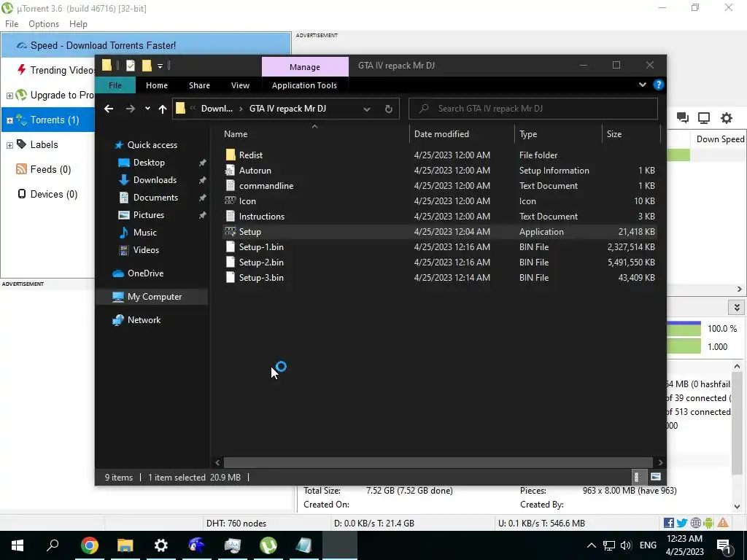The height and width of the screenshot is (560, 747).
Task: Select Network in navigation pane
Action: pyautogui.click(x=144, y=320)
